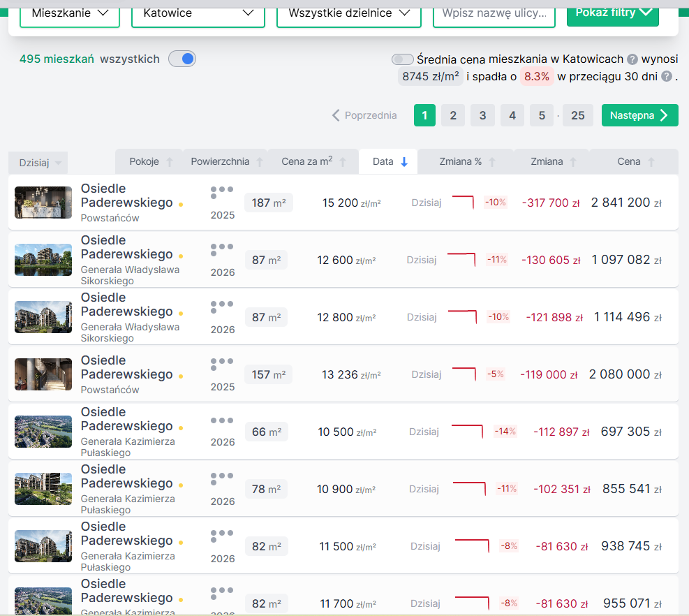Click the Pokaż filtry button
Image resolution: width=689 pixels, height=616 pixels.
[x=612, y=13]
